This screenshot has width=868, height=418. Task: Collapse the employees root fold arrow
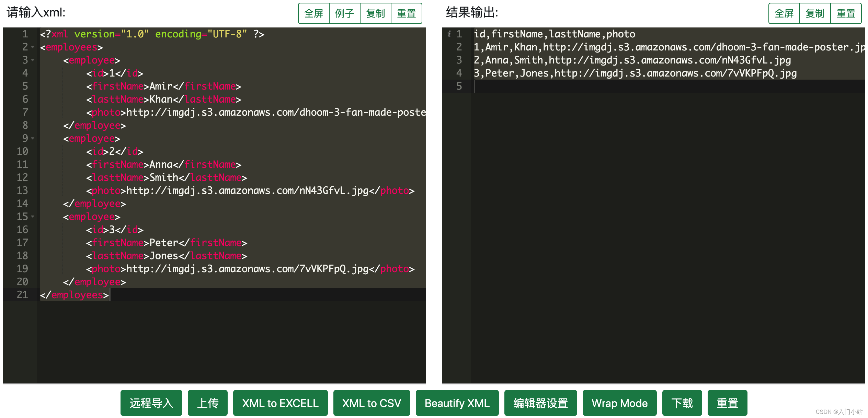pos(33,47)
